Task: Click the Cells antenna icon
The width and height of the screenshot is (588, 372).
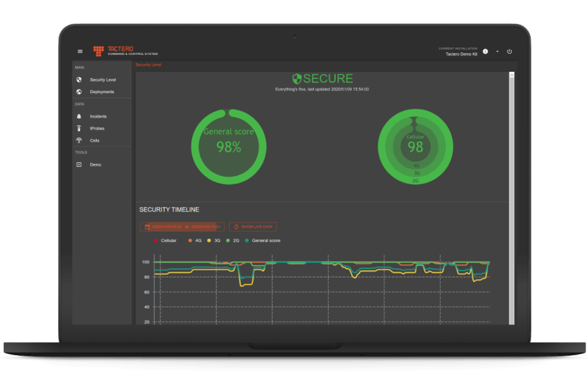Action: click(79, 140)
